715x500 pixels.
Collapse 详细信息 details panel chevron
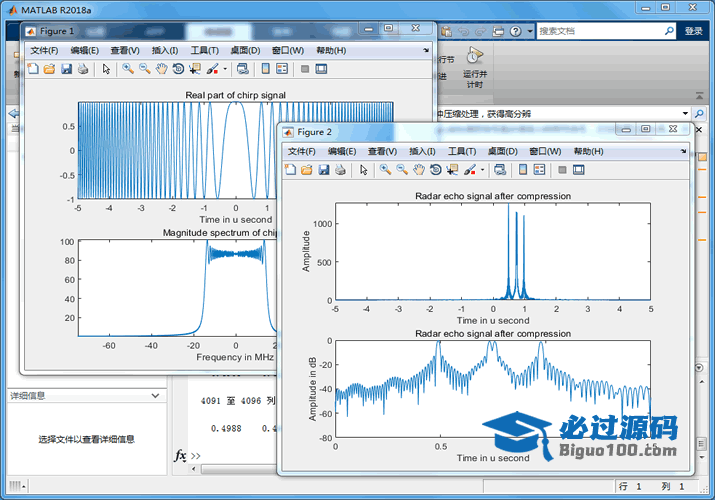[x=155, y=396]
